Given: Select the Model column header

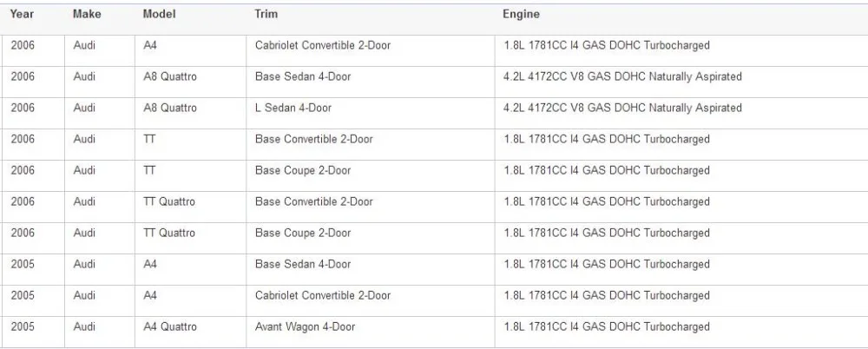Looking at the screenshot, I should click(160, 15).
